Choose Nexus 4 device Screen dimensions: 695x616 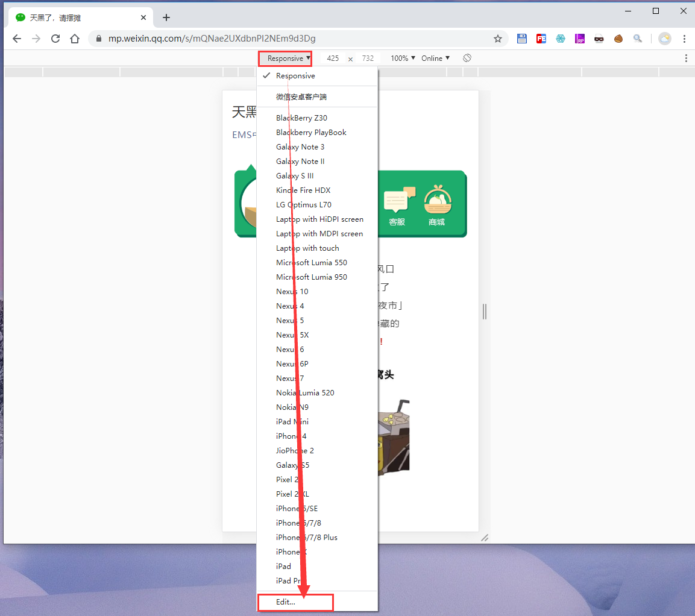tap(317, 306)
